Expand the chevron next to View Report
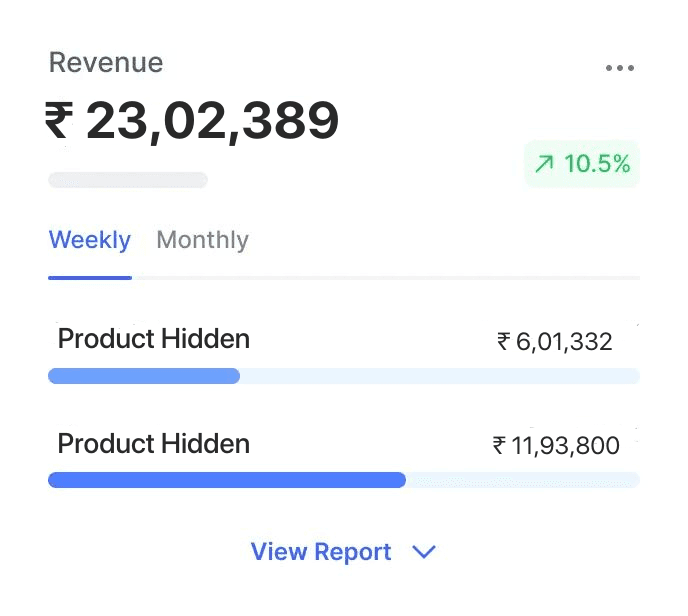This screenshot has width=688, height=616. (424, 552)
